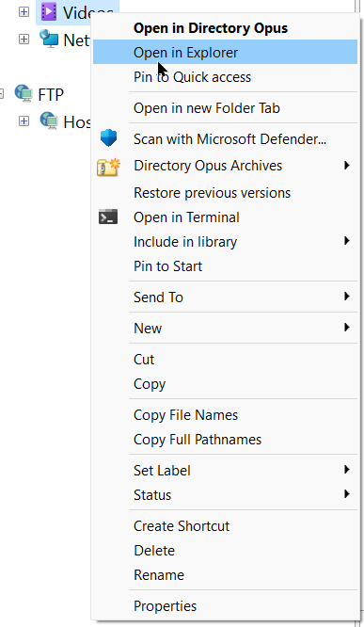Open Properties from the context menu
This screenshot has width=364, height=627.
pos(226,605)
